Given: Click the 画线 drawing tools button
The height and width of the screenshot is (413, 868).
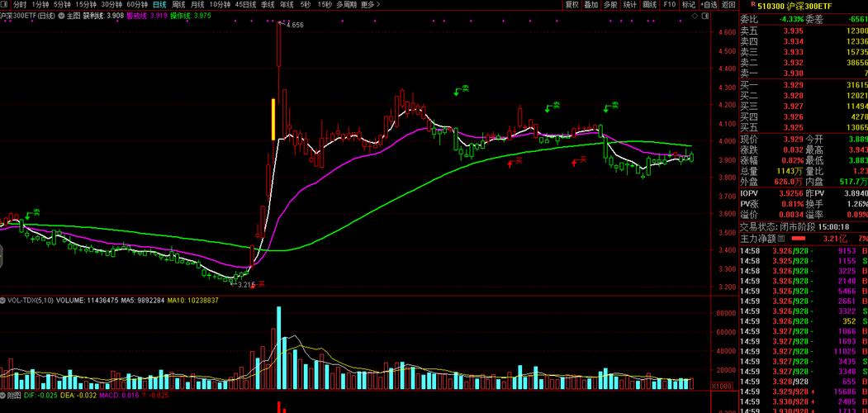Looking at the screenshot, I should click(x=650, y=5).
